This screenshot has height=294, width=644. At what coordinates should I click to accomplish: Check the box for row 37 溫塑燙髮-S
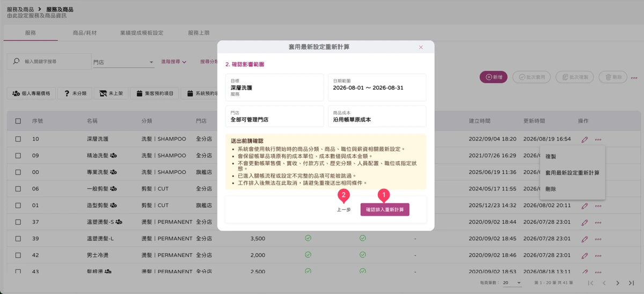point(18,222)
